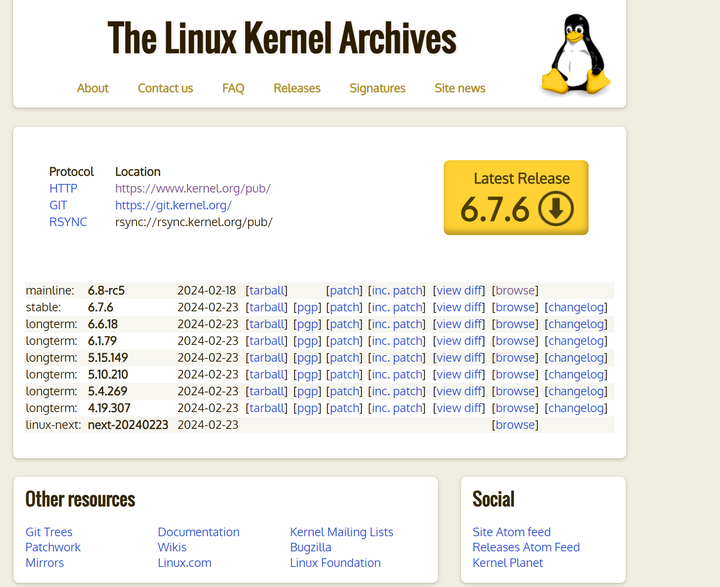View diff for longterm 4.19.307
This screenshot has width=720, height=587.
click(459, 408)
